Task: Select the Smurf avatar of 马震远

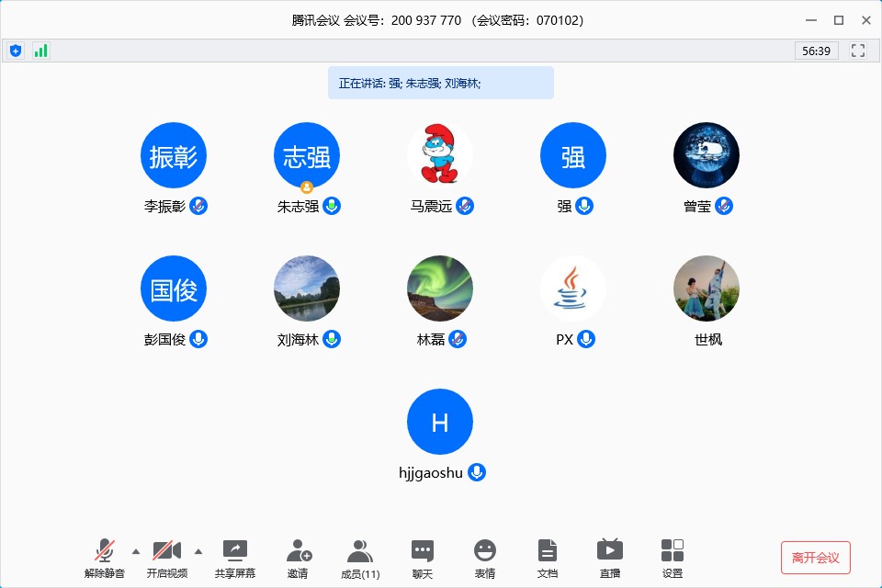Action: tap(439, 155)
